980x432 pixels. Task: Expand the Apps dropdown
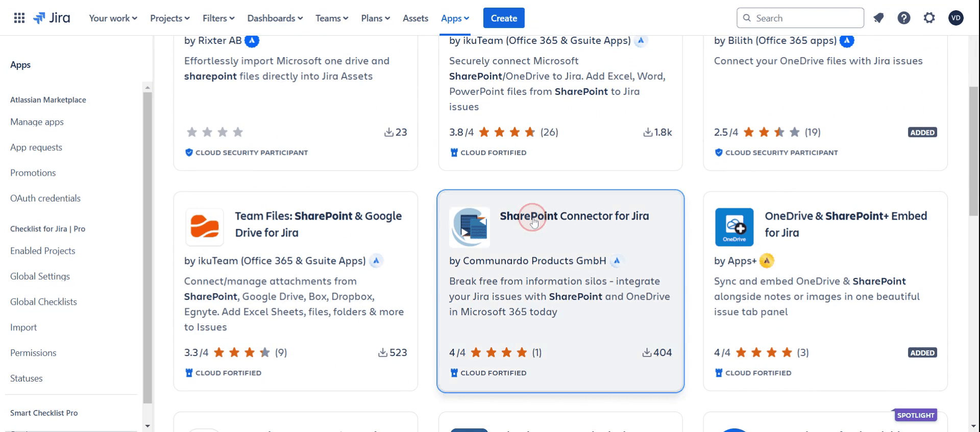tap(455, 18)
